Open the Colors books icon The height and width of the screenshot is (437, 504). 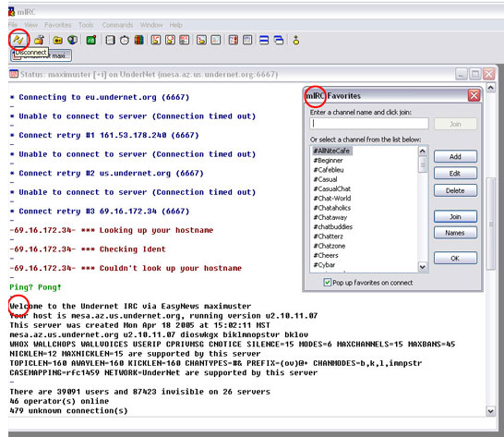click(138, 41)
